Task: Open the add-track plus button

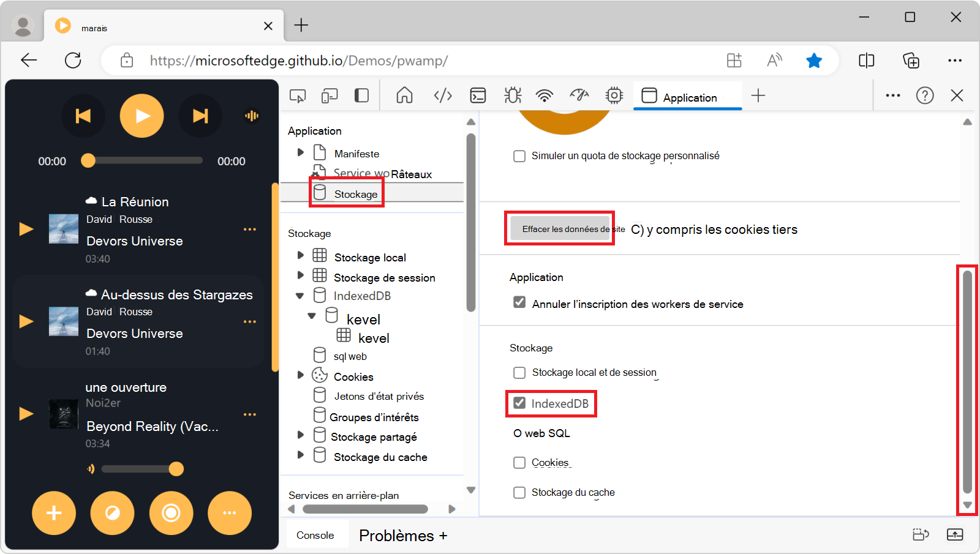Action: [54, 513]
